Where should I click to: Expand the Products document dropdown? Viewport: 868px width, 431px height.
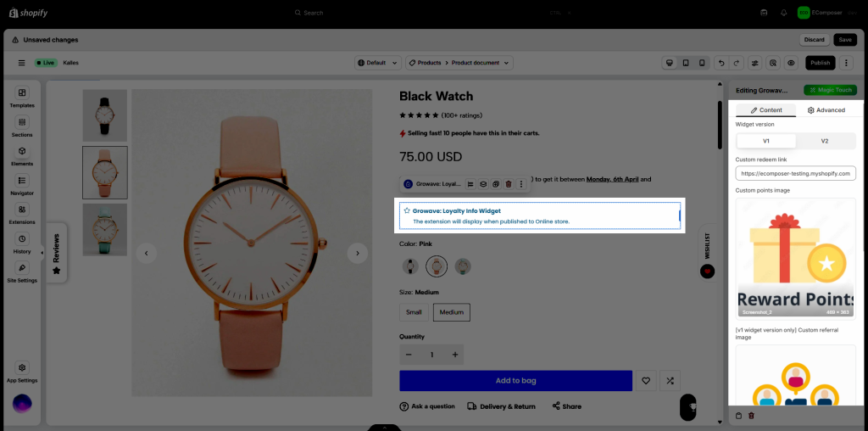(459, 63)
